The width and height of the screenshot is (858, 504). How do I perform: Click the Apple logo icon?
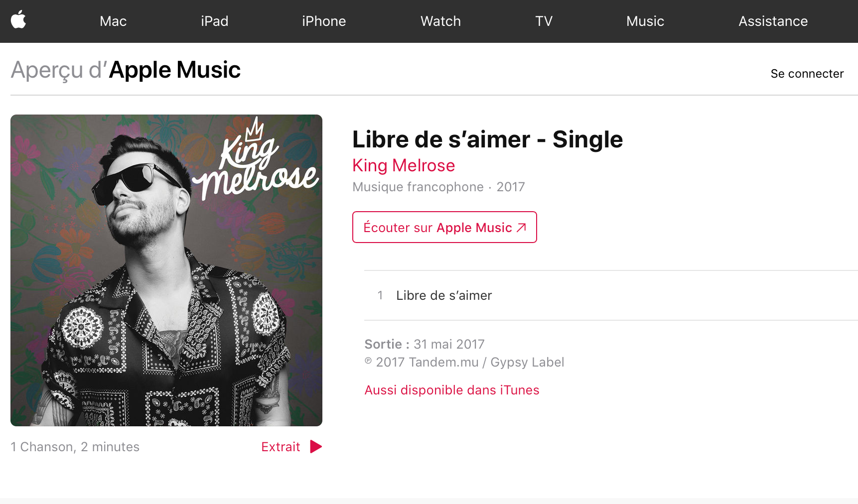18,20
